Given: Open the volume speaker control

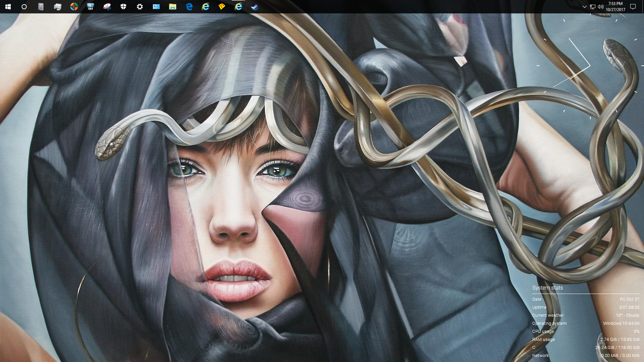Looking at the screenshot, I should tap(601, 7).
